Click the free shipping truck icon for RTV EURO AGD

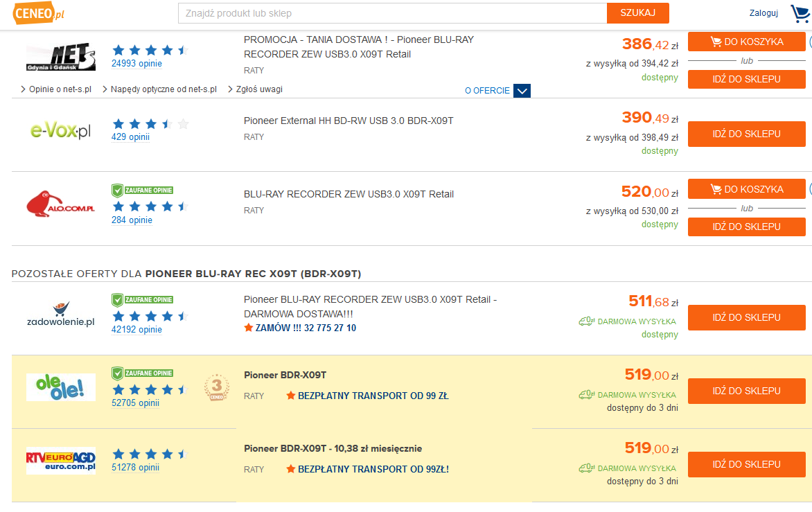587,468
